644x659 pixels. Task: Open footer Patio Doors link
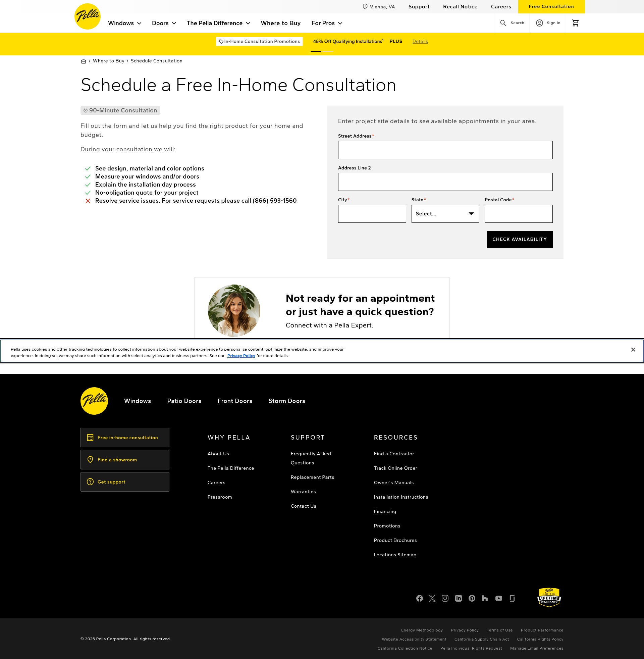click(184, 401)
